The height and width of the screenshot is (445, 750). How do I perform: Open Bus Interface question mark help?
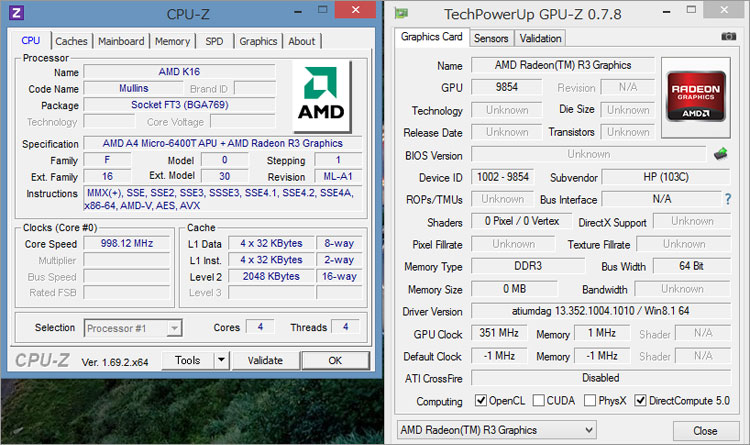coord(728,199)
